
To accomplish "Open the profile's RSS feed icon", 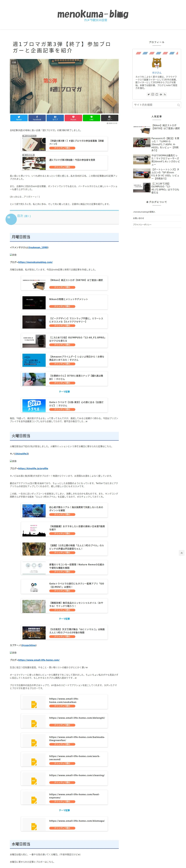I will coord(165,94).
